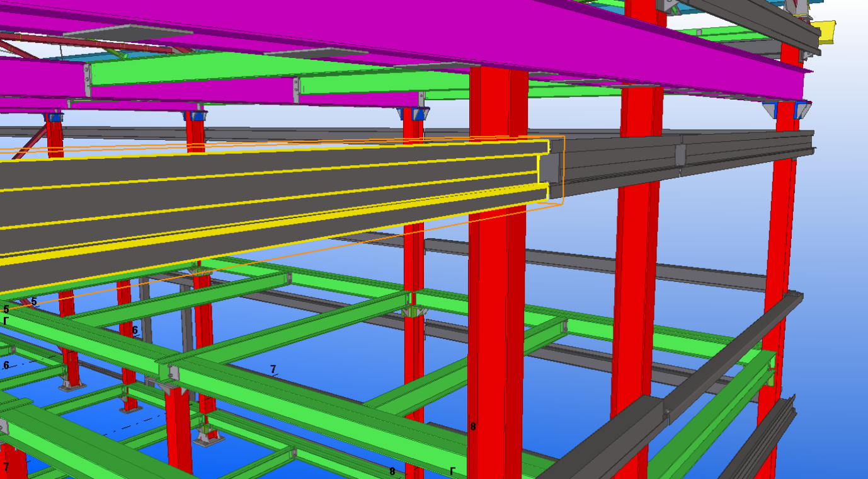Click grid label "Г" under the left-edge "5" label
Image resolution: width=868 pixels, height=479 pixels.
click(6, 321)
